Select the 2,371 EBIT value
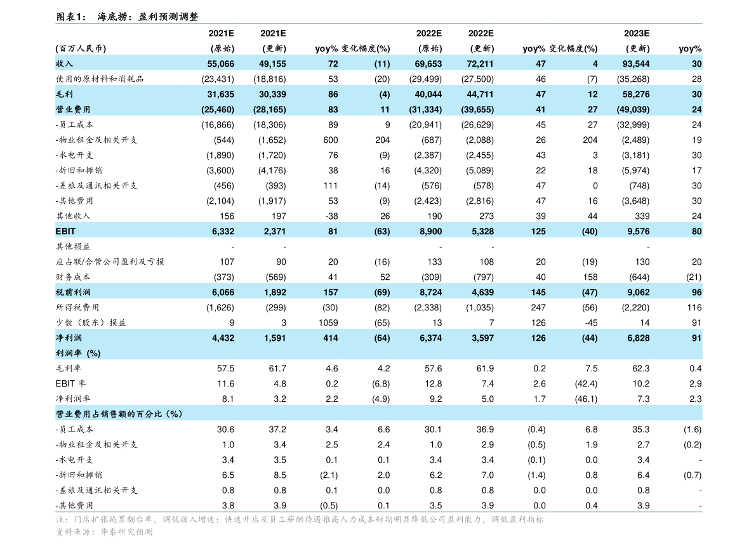 [275, 232]
